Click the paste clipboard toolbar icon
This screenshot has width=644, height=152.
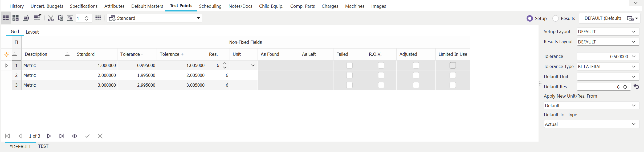pos(60,18)
